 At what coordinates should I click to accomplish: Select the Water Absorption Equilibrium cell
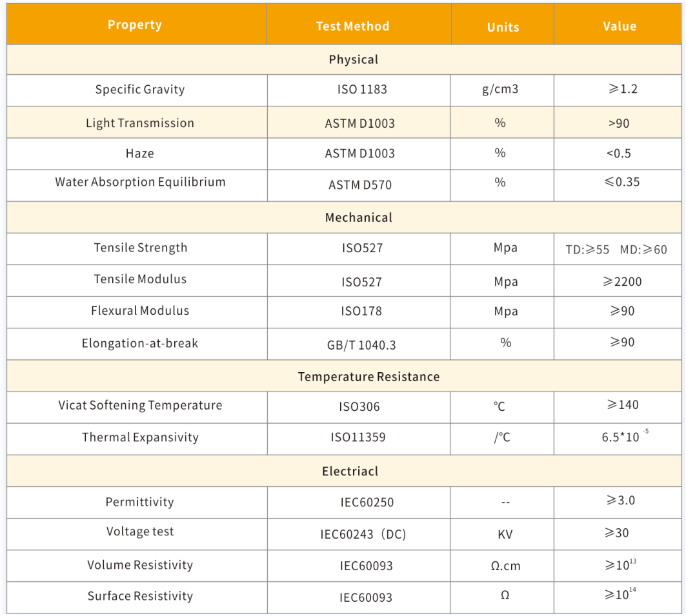tap(140, 182)
